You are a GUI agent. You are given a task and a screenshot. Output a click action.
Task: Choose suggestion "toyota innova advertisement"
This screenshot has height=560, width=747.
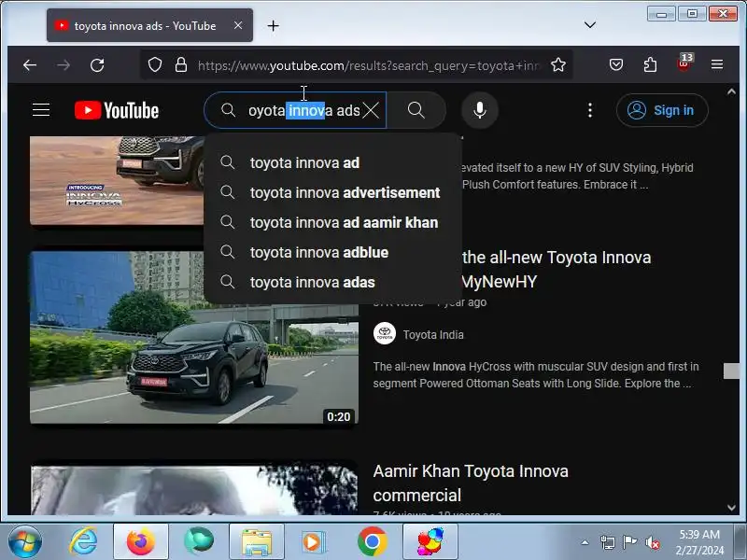click(332, 192)
